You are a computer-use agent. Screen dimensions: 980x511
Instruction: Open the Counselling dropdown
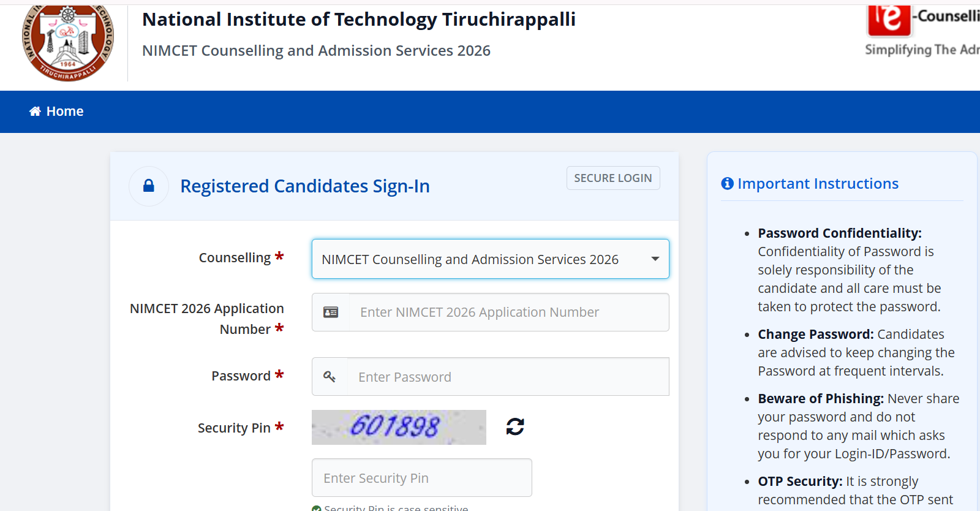491,259
